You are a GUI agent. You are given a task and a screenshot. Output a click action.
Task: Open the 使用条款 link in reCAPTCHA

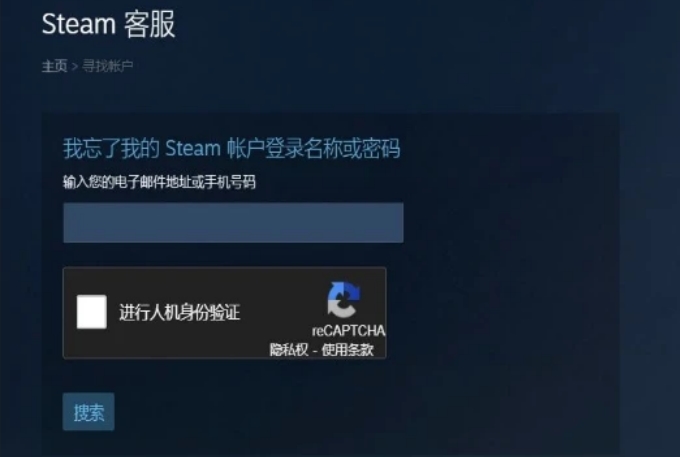point(347,349)
